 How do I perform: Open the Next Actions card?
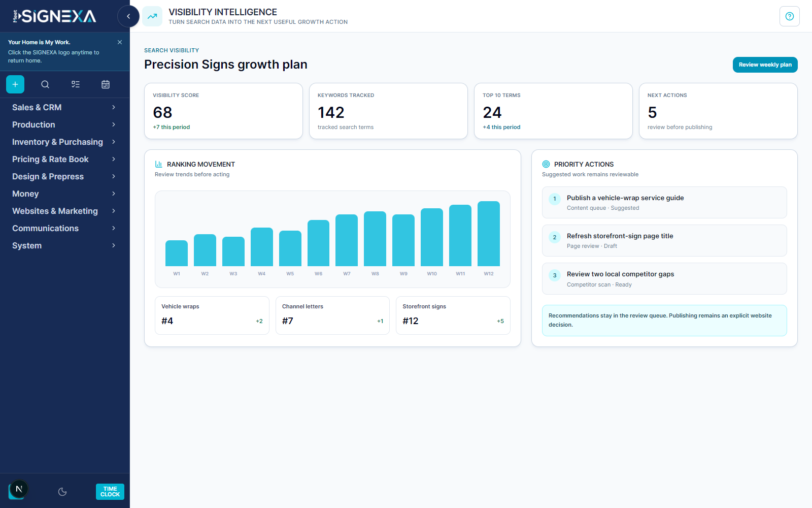click(x=718, y=111)
